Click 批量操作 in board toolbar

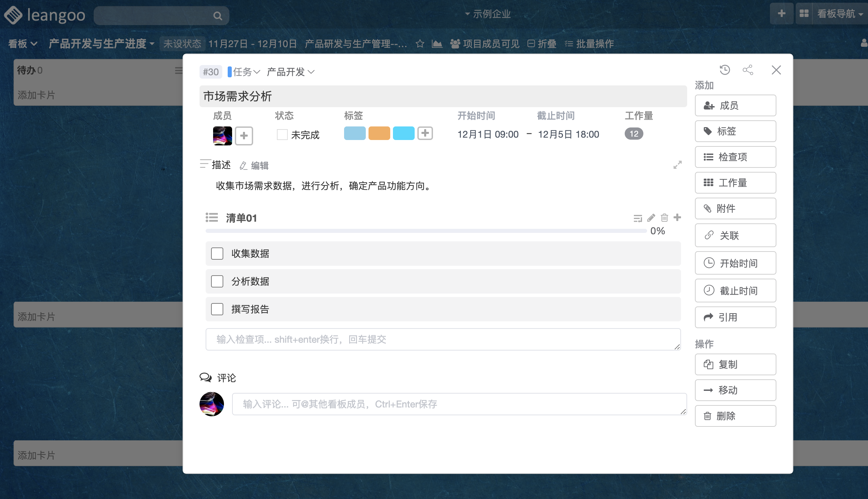(589, 43)
